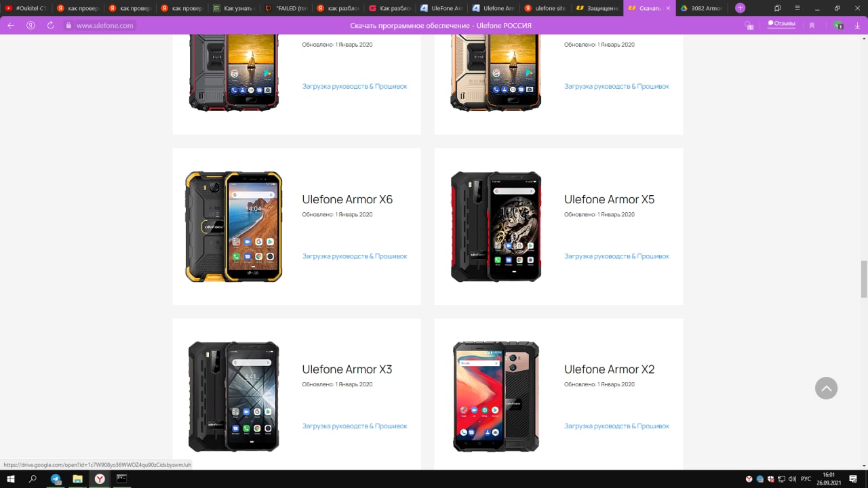Switch to the #Oukitel YouTube tab

[26, 8]
